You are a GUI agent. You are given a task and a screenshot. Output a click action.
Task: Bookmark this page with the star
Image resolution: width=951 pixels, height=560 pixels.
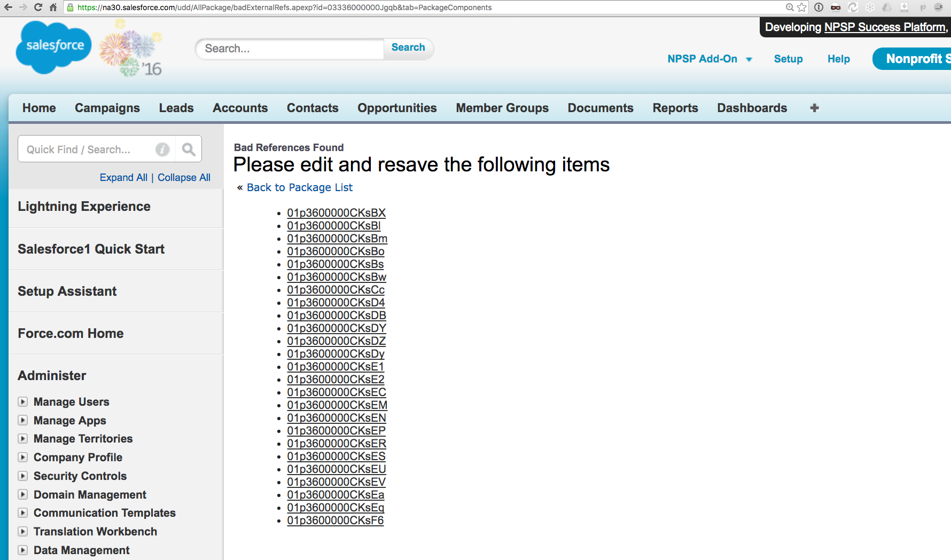click(802, 7)
